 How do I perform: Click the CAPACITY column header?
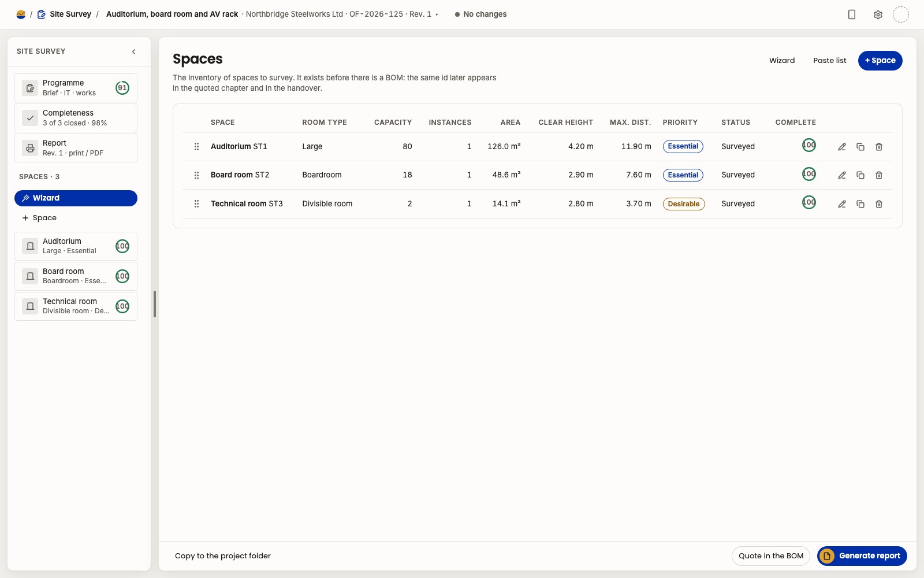point(393,123)
